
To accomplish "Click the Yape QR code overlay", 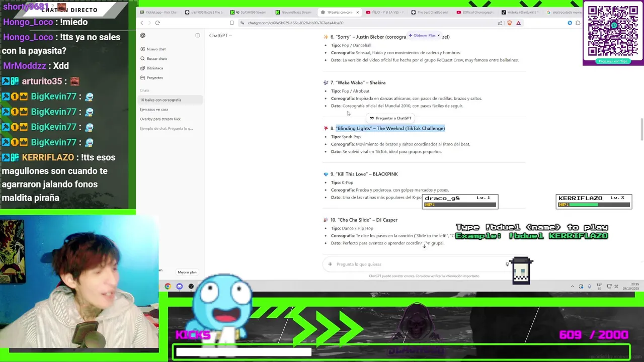I will click(613, 32).
